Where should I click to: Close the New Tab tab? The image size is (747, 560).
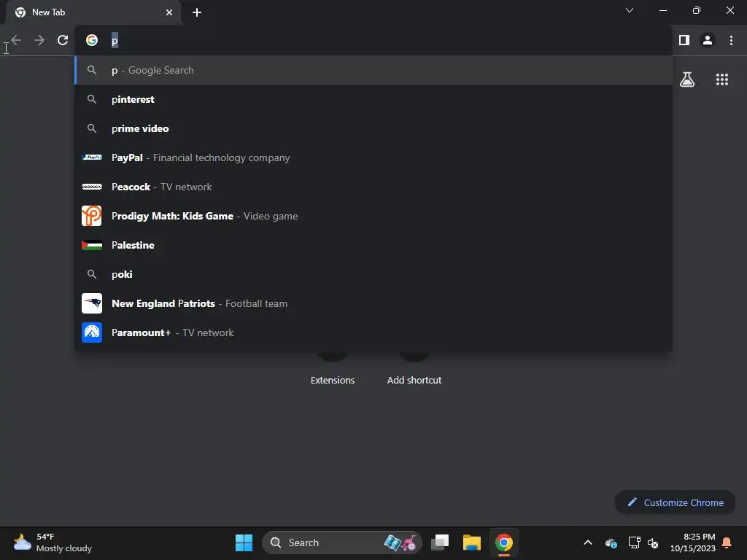click(x=169, y=12)
